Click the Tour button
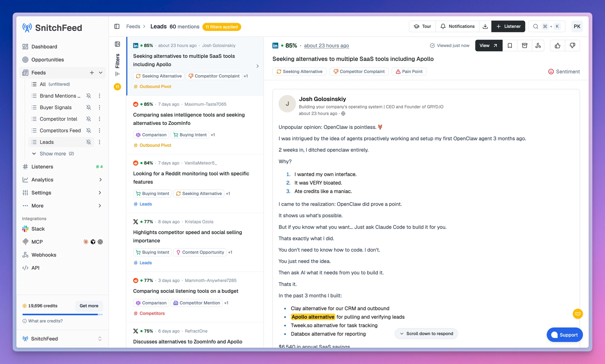The height and width of the screenshot is (364, 605). (x=422, y=27)
